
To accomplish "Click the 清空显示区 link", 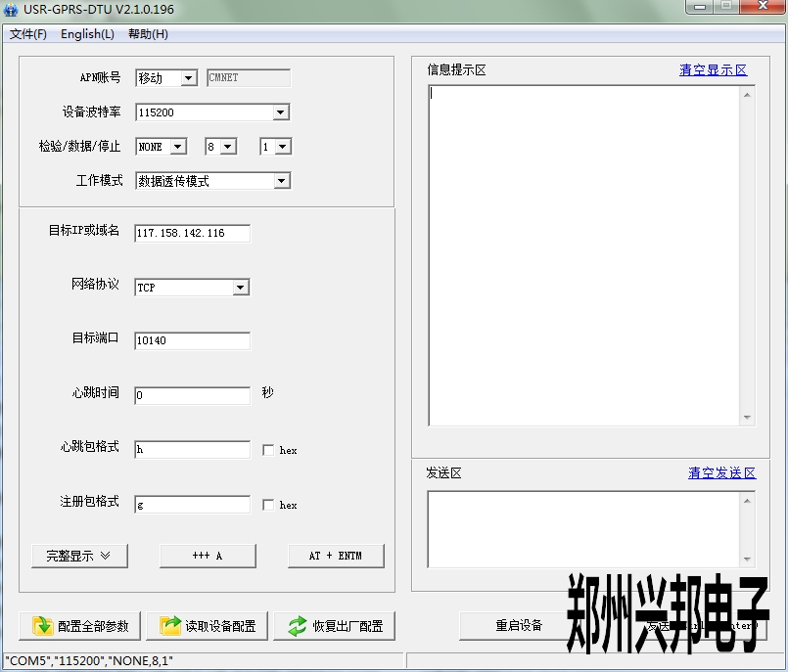I will pos(713,70).
